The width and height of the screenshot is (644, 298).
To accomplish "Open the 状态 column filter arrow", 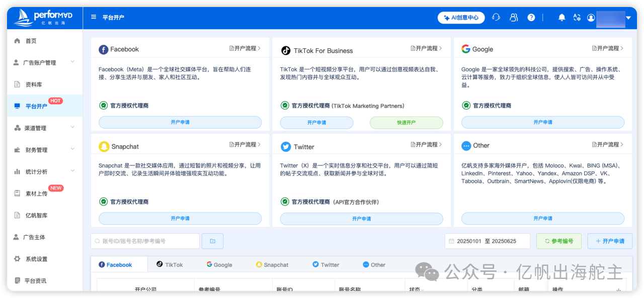I will pyautogui.click(x=422, y=290).
